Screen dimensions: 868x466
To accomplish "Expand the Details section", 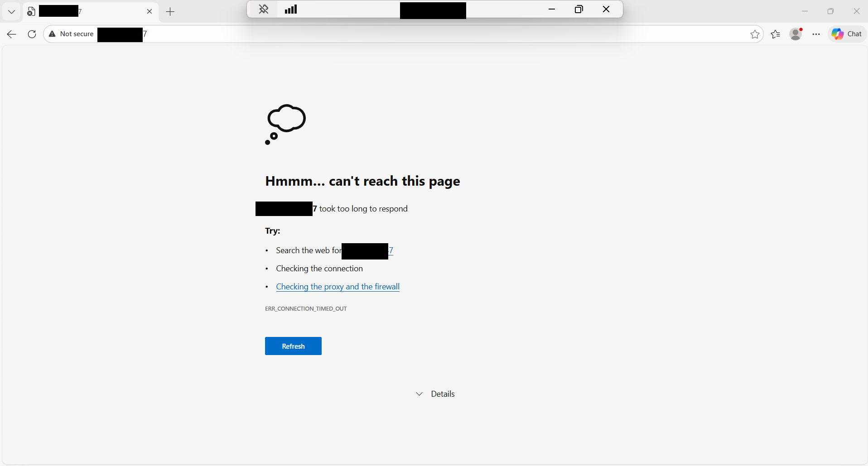I will [435, 394].
